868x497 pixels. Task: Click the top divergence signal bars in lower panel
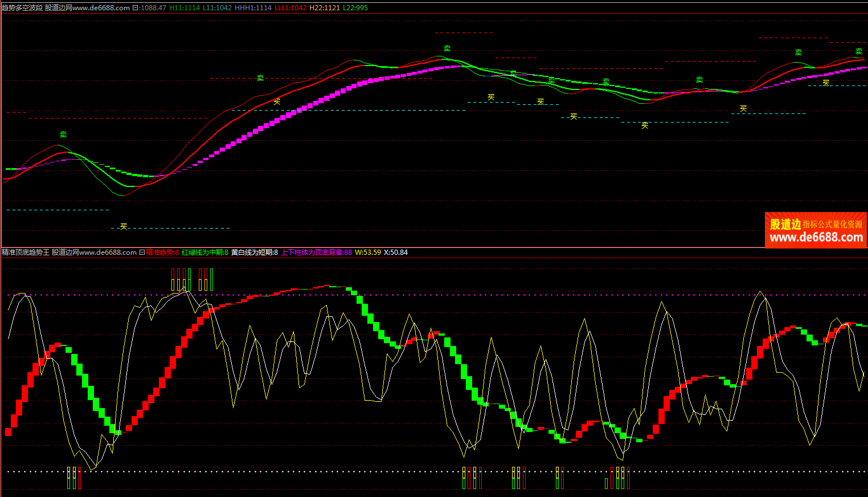tap(192, 280)
